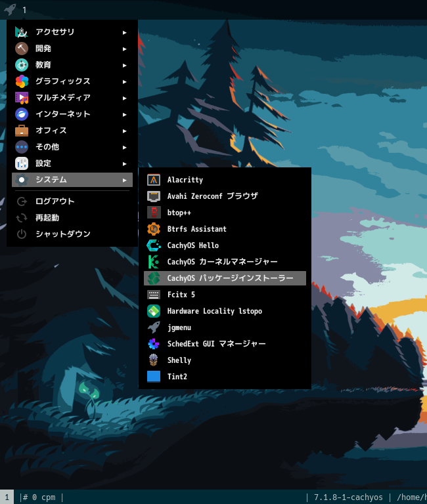The height and width of the screenshot is (504, 427).
Task: Click the オフィス briefcase icon
Action: pyautogui.click(x=22, y=131)
